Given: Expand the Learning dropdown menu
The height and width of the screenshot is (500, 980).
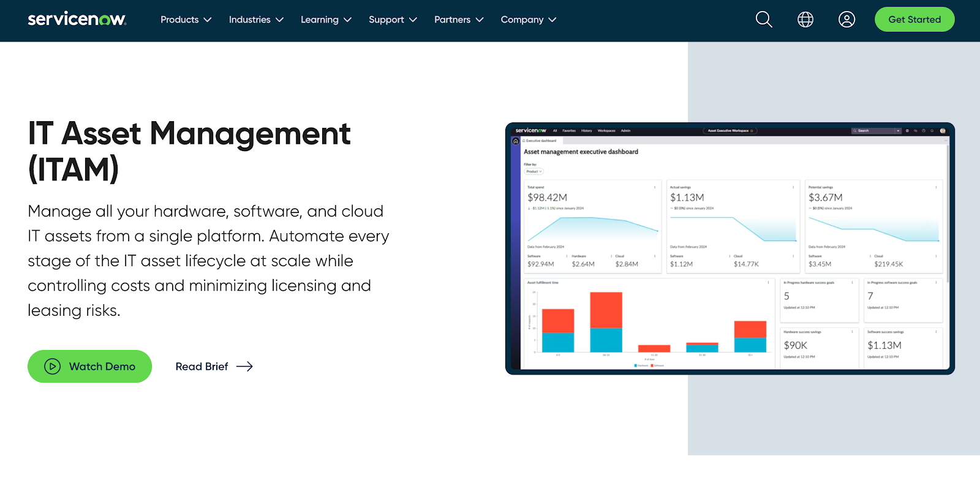Looking at the screenshot, I should 326,20.
